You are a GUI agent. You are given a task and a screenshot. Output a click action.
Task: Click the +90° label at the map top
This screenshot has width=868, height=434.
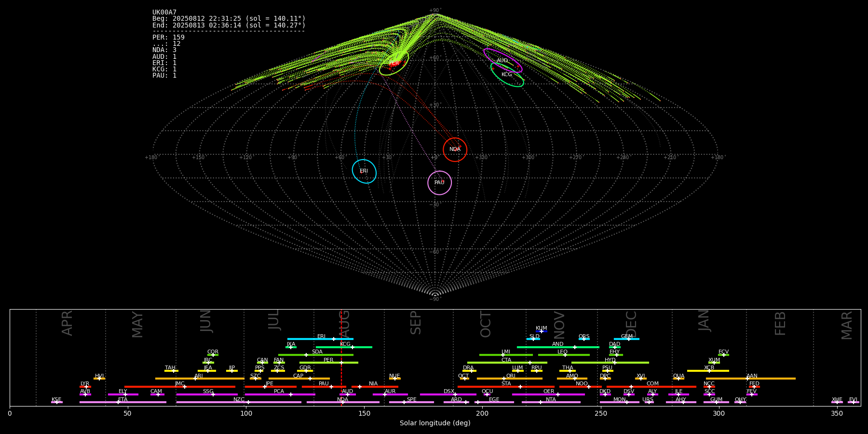click(x=435, y=11)
